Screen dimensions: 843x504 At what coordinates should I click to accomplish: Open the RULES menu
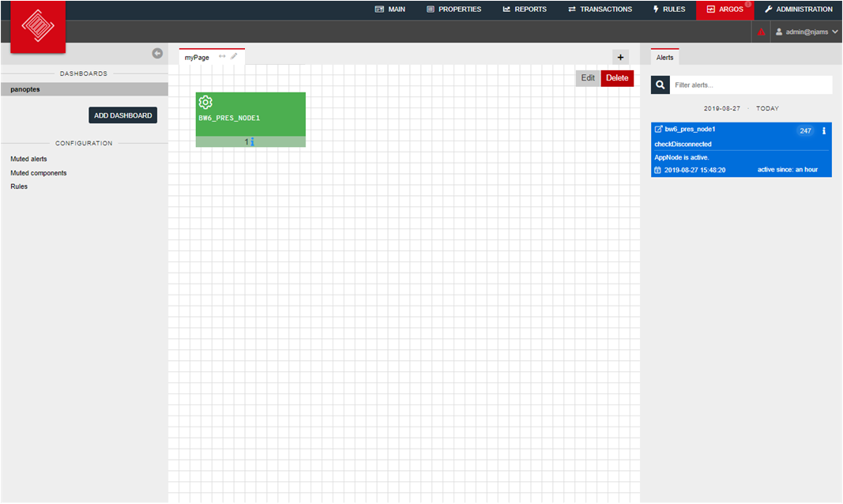[669, 9]
